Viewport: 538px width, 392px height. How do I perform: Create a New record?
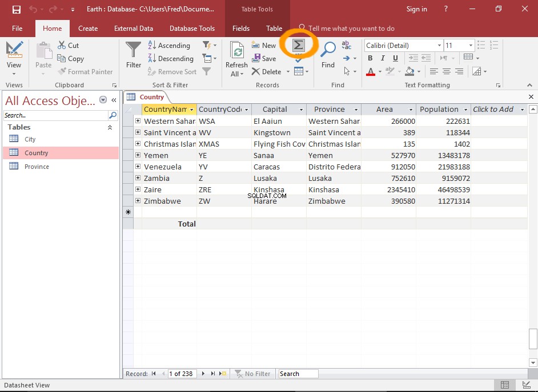263,45
